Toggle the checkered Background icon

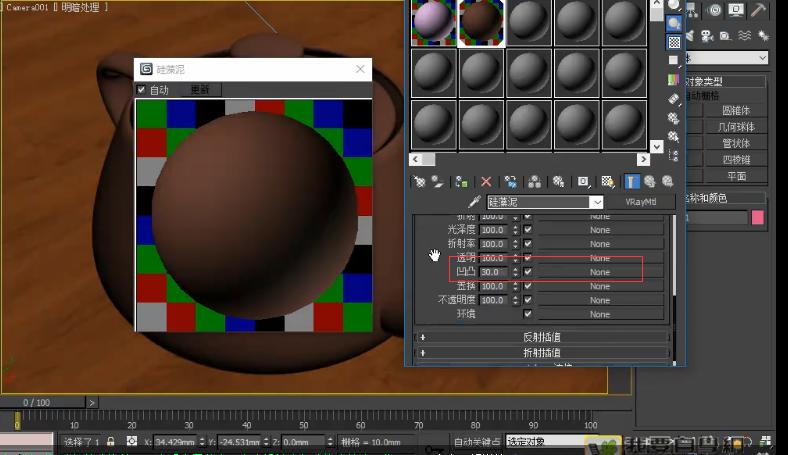pos(674,43)
